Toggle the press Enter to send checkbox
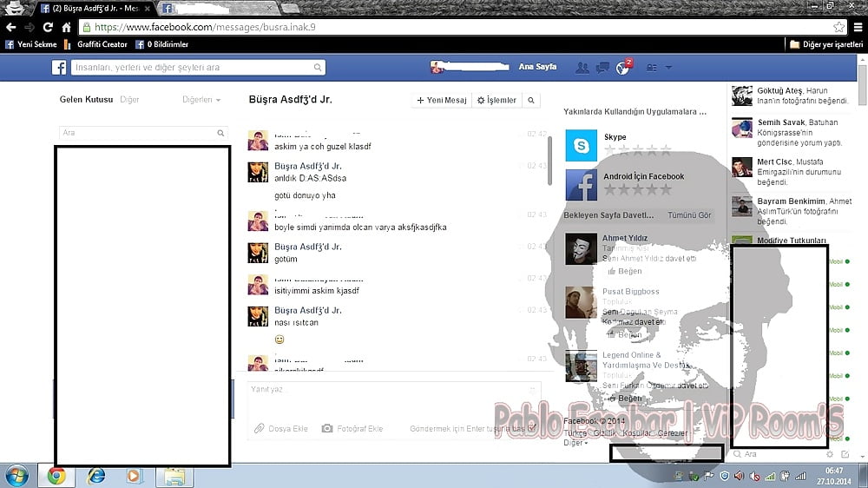868x488 pixels. coord(532,429)
